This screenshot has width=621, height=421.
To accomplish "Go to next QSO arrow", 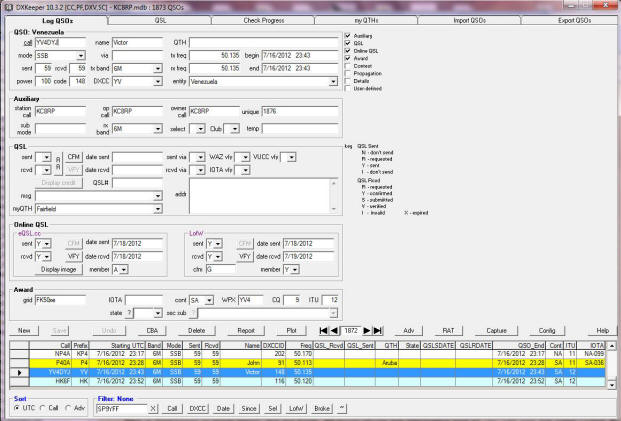I will (x=367, y=330).
